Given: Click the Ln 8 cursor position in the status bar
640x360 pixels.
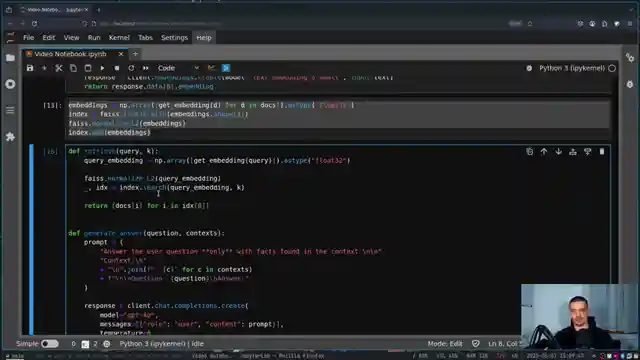Looking at the screenshot, I should 505,344.
